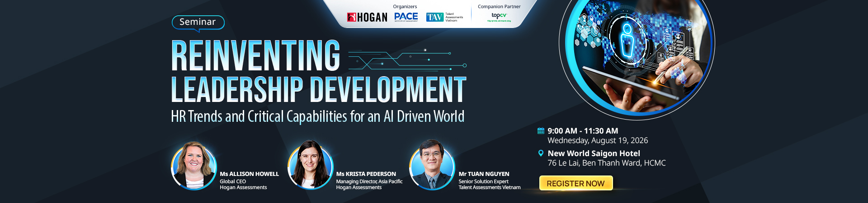Click the 9:00 AM - 11:30 AM time

[x=583, y=131]
